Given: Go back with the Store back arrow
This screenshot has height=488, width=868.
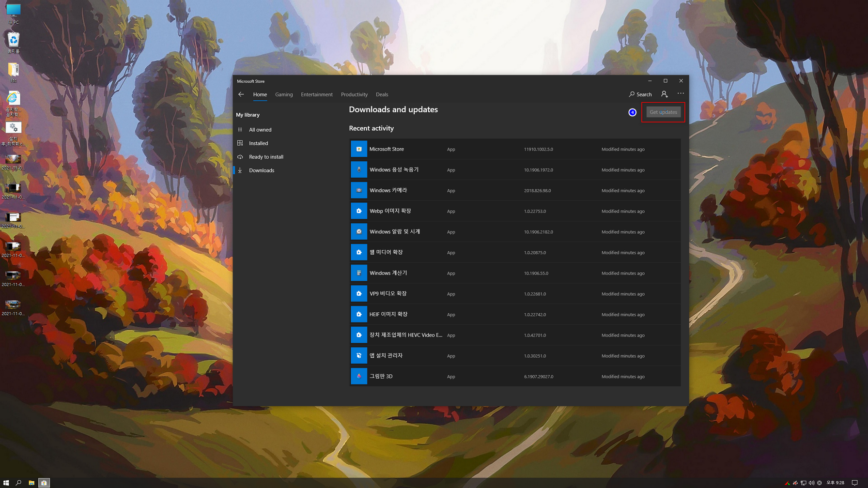Looking at the screenshot, I should click(241, 94).
